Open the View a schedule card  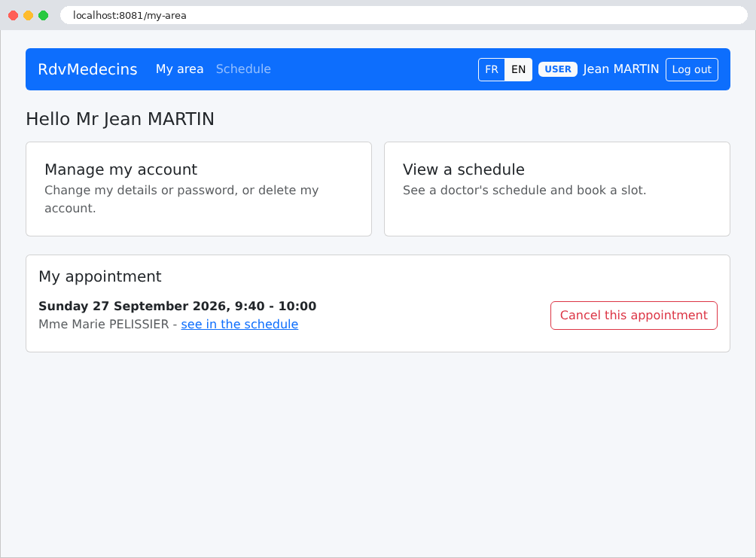point(557,189)
